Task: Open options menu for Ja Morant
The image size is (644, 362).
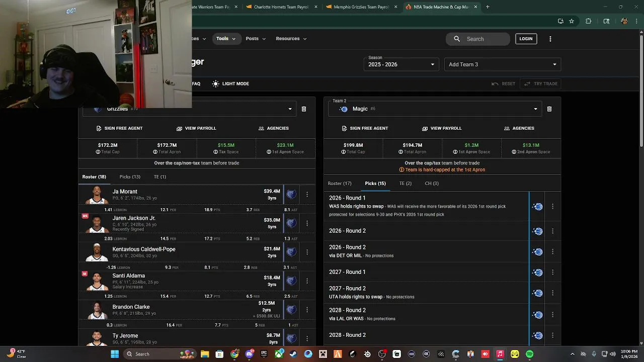Action: point(307,195)
